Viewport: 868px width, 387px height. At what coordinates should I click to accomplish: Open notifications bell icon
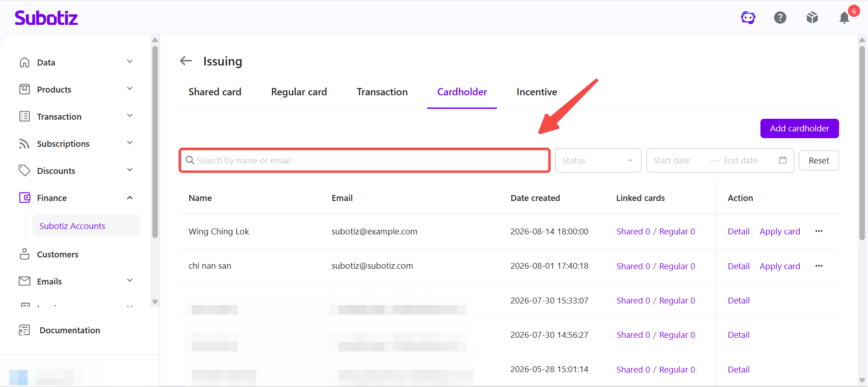(x=844, y=18)
